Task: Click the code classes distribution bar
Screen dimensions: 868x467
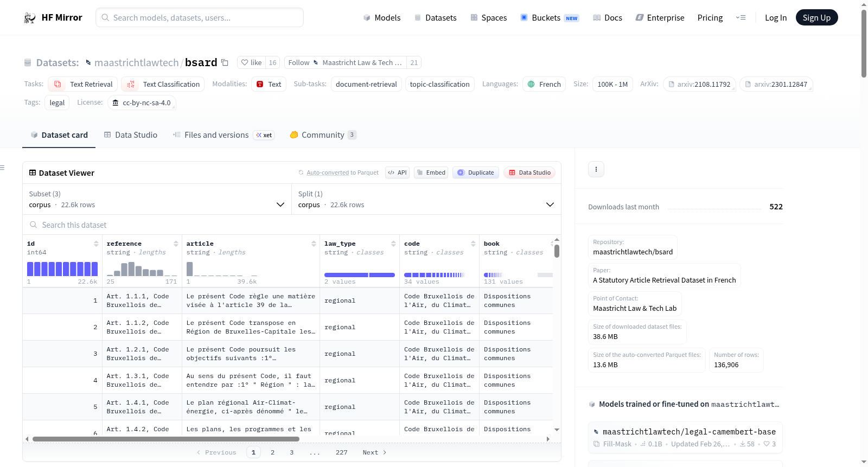Action: [x=435, y=275]
